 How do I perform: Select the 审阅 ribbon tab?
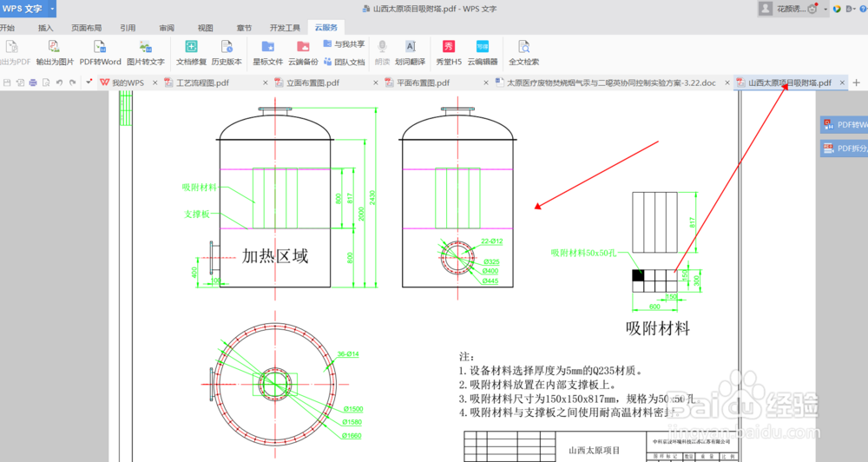point(167,27)
